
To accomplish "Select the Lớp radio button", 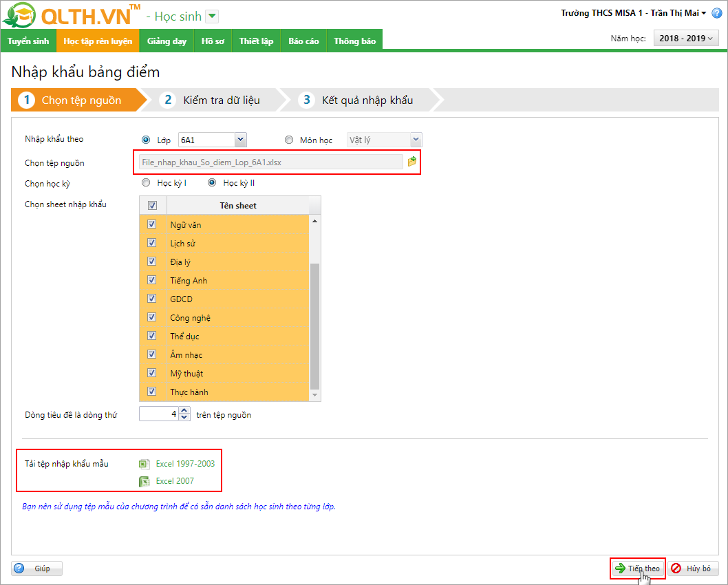I will 146,140.
